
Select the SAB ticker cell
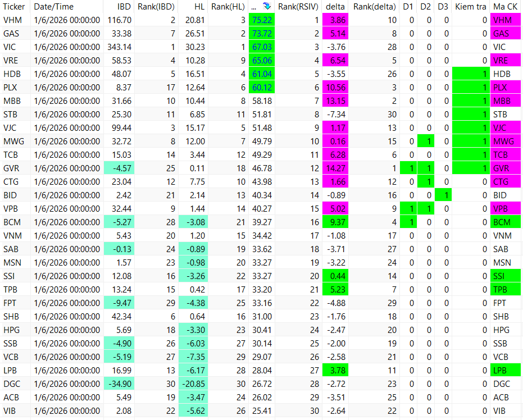(15, 249)
